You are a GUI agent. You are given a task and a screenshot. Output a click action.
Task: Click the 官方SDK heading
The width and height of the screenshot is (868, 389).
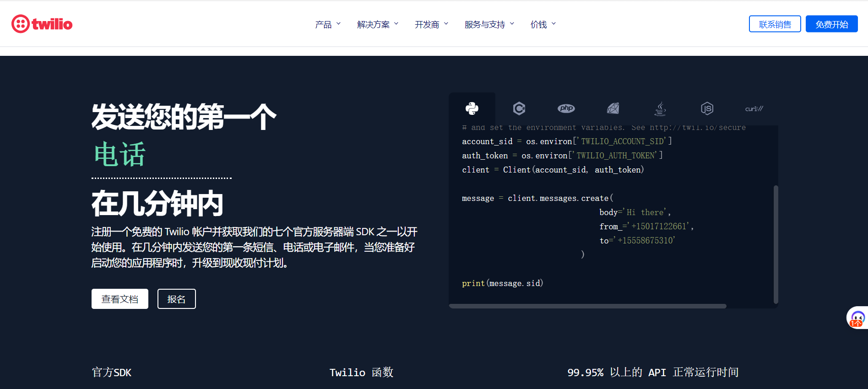(x=112, y=373)
